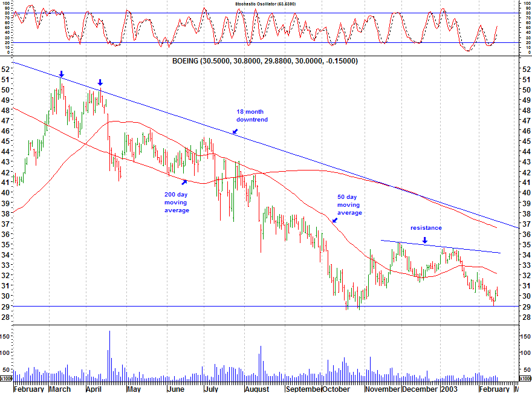This screenshot has width=532, height=393.
Task: Click the August label on the time axis
Action: (257, 389)
